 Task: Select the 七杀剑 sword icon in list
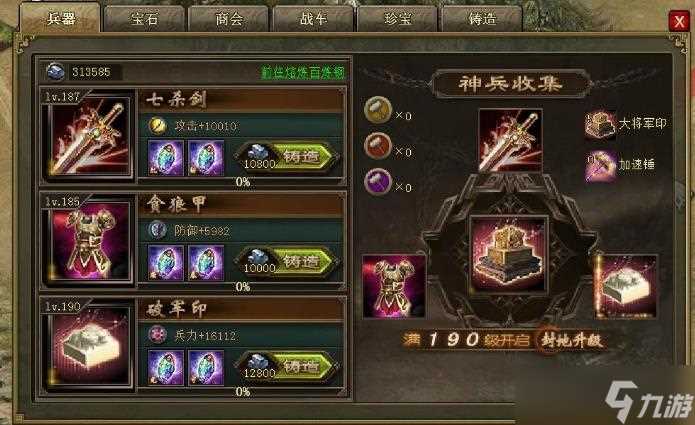(90, 136)
